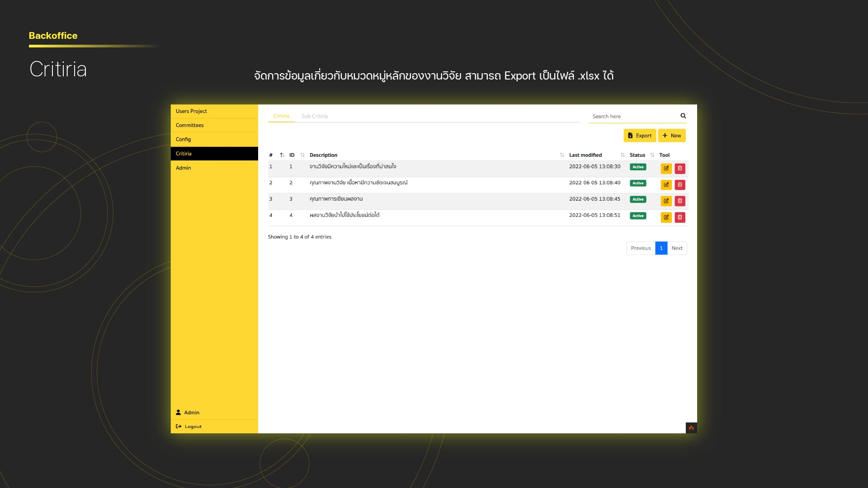Click edit icon for criteria row 4

[x=666, y=217]
